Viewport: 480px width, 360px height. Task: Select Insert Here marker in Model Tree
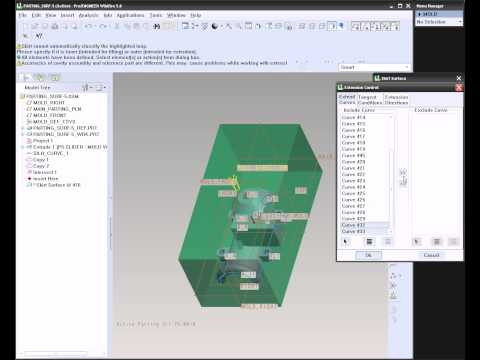45,179
